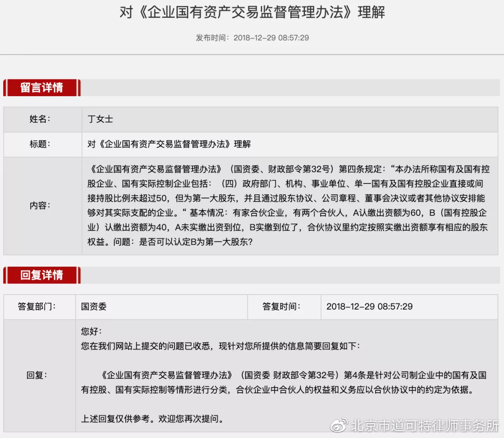Select the 留言详情 section header
This screenshot has width=504, height=438.
42,87
